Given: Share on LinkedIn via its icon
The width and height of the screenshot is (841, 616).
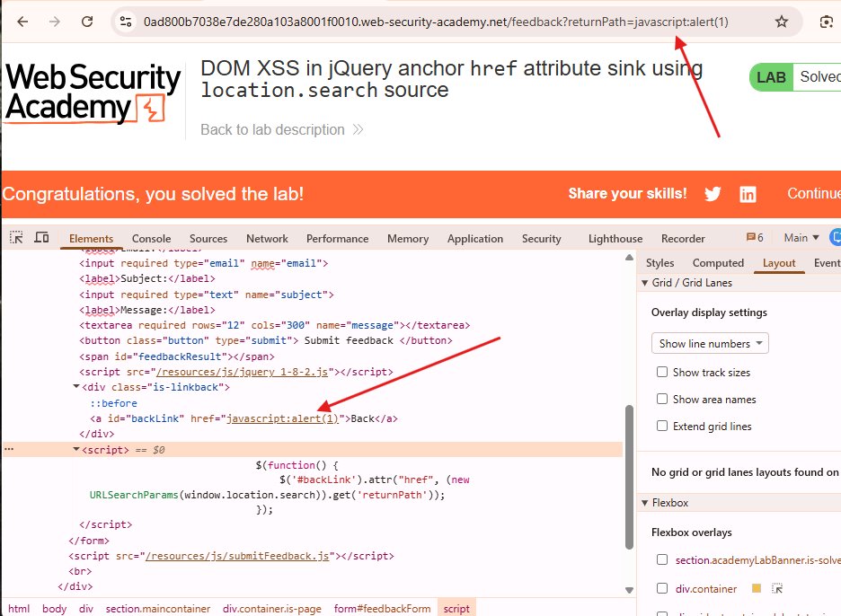Looking at the screenshot, I should pyautogui.click(x=748, y=194).
